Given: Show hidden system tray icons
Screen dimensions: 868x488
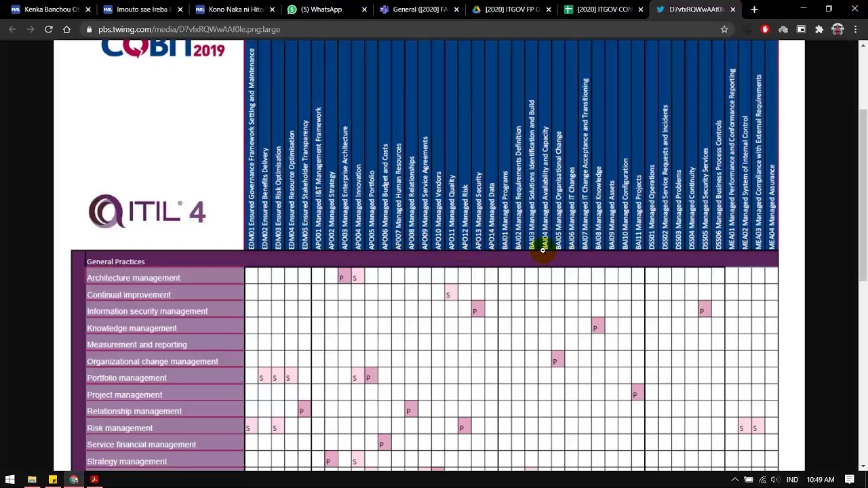Looking at the screenshot, I should tap(734, 480).
